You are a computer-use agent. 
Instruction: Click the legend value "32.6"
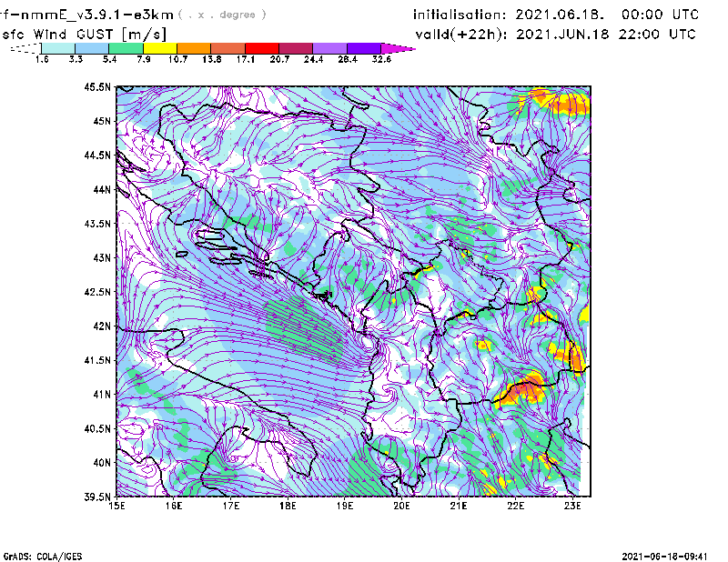point(381,59)
